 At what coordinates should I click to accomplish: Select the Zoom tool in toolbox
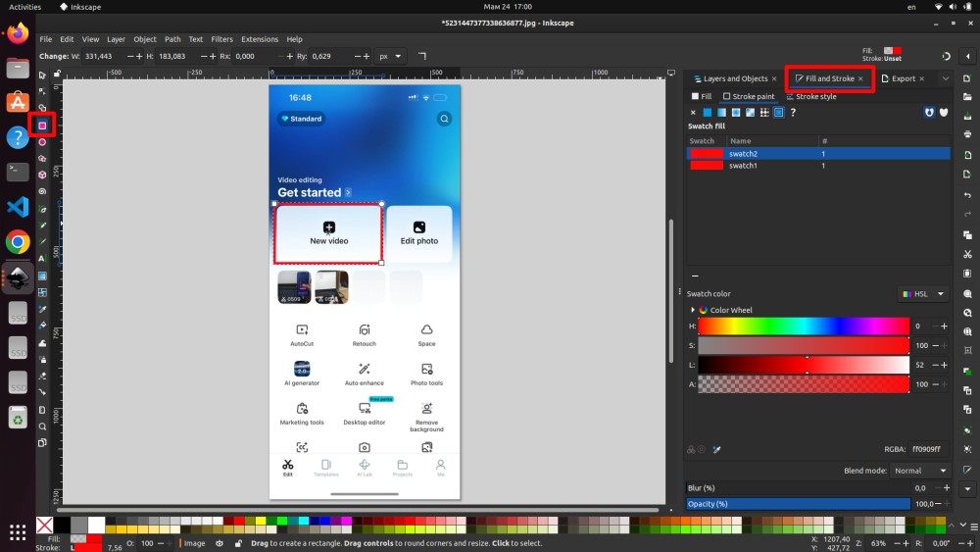42,427
